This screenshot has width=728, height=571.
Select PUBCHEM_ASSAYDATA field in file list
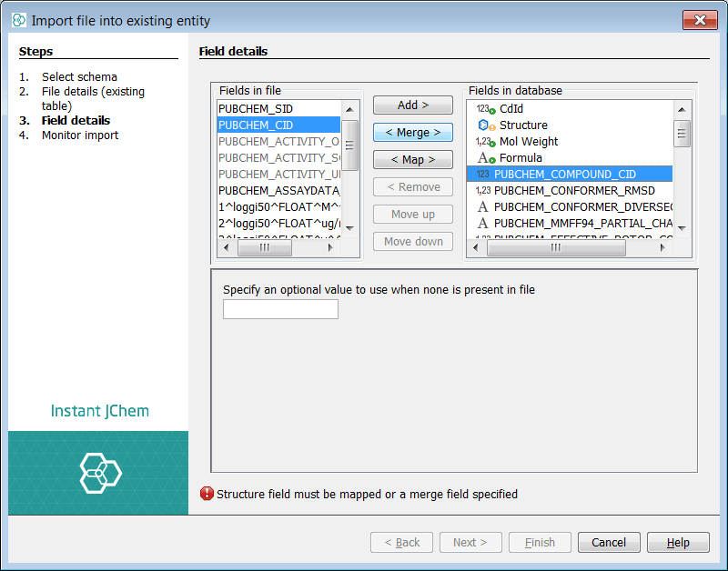click(278, 191)
